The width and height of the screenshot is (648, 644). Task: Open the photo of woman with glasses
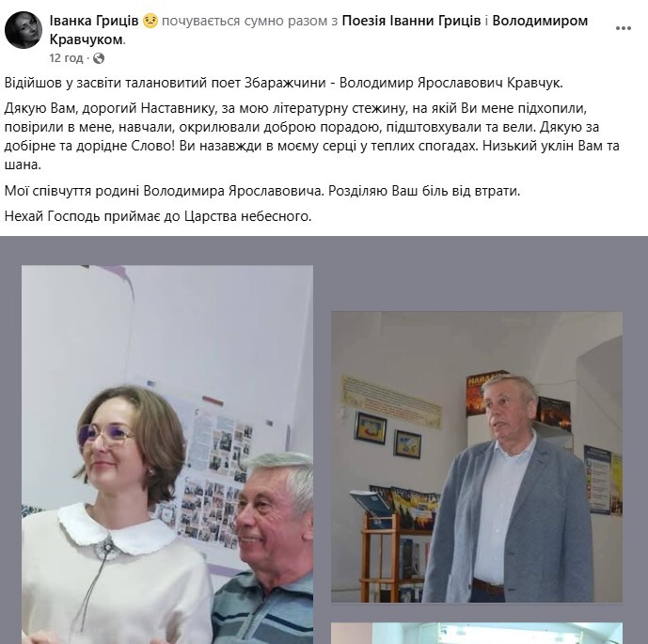pyautogui.click(x=167, y=454)
